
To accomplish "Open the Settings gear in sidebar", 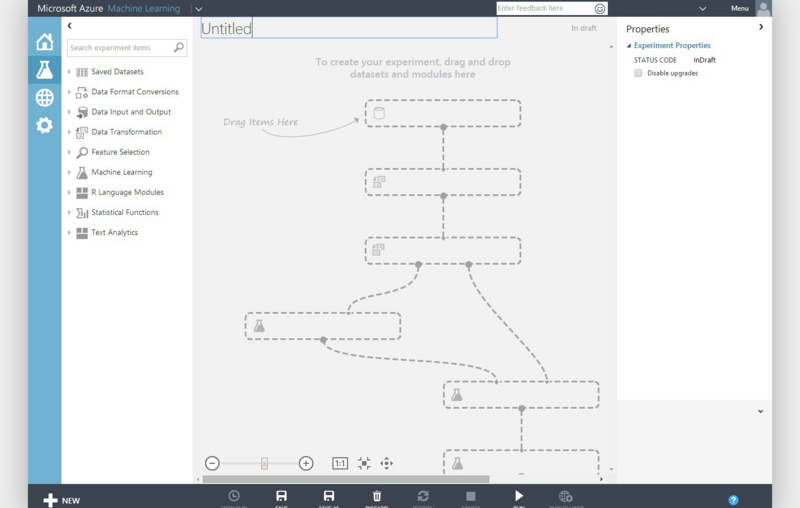I will coord(44,125).
